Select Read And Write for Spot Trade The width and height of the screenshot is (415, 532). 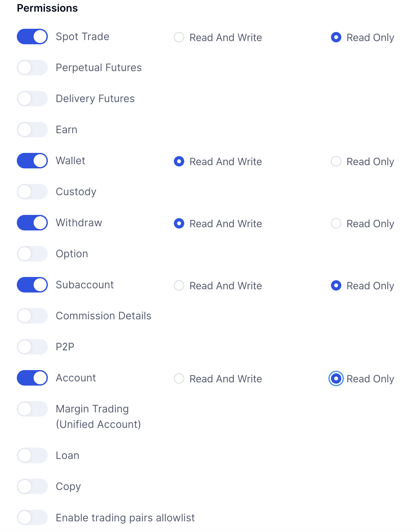click(x=179, y=37)
